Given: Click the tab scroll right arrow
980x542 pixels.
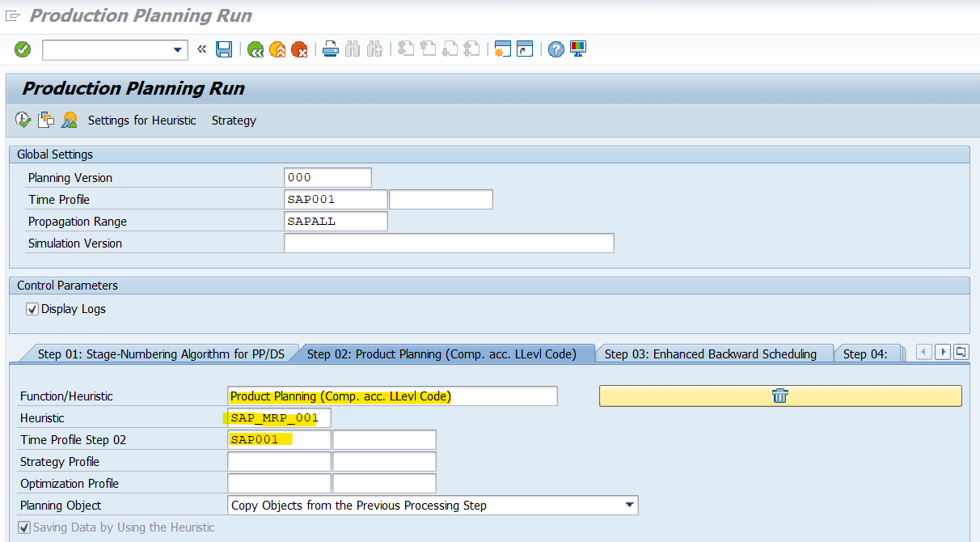Looking at the screenshot, I should [x=942, y=352].
